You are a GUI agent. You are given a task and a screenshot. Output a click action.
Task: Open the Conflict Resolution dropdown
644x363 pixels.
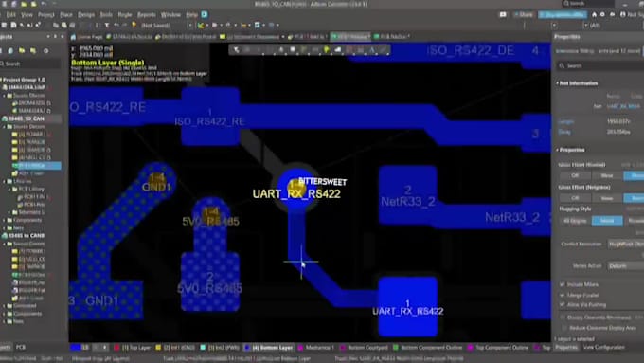pyautogui.click(x=625, y=244)
